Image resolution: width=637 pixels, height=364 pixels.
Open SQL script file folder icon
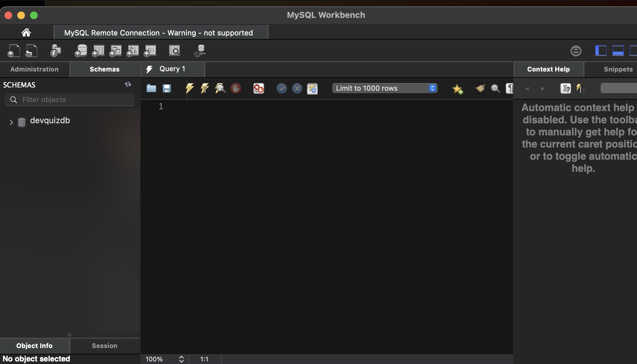pyautogui.click(x=151, y=88)
